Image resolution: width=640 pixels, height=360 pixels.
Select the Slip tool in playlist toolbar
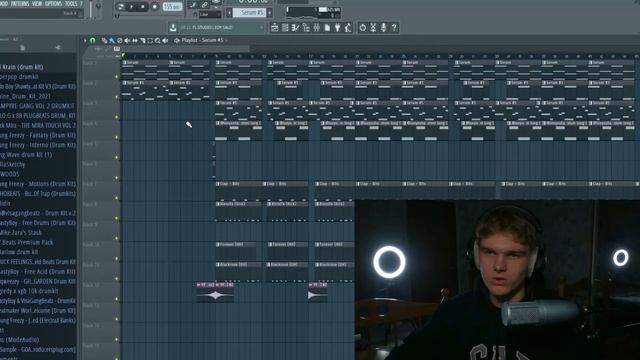pos(135,40)
